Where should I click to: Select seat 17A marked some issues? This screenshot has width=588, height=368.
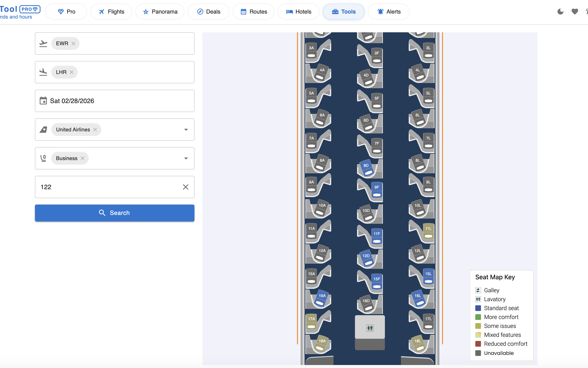pos(311,322)
